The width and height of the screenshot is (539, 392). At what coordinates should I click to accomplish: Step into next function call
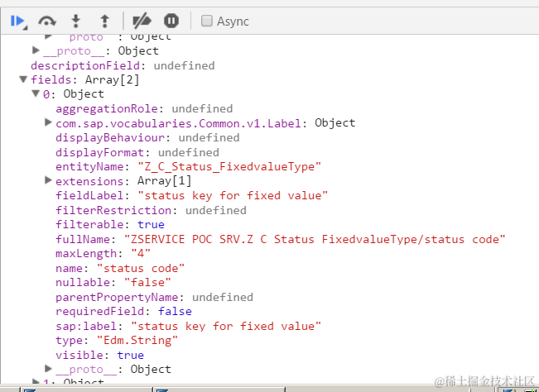coord(75,22)
